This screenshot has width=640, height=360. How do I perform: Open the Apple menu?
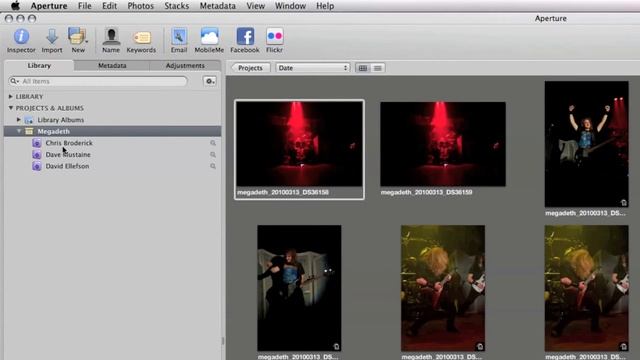15,6
